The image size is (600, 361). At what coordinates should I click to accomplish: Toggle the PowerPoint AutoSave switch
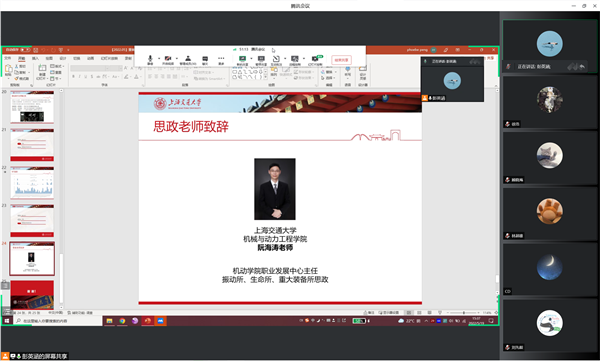pyautogui.click(x=25, y=50)
